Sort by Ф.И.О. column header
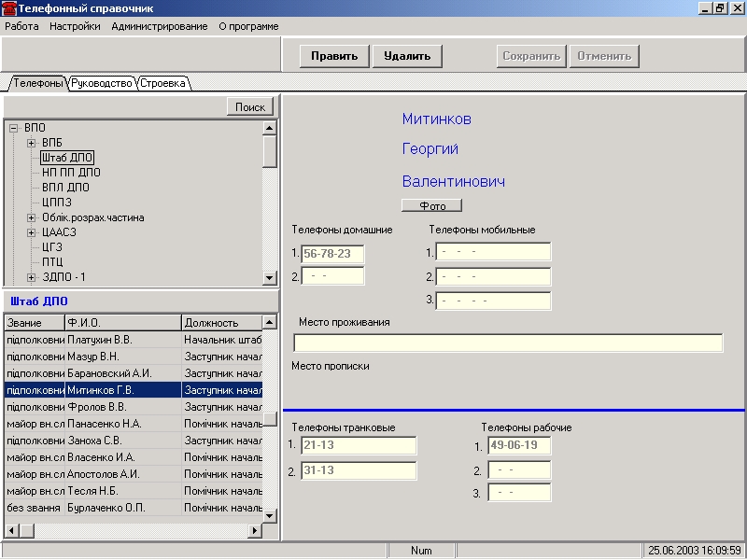 pos(123,322)
